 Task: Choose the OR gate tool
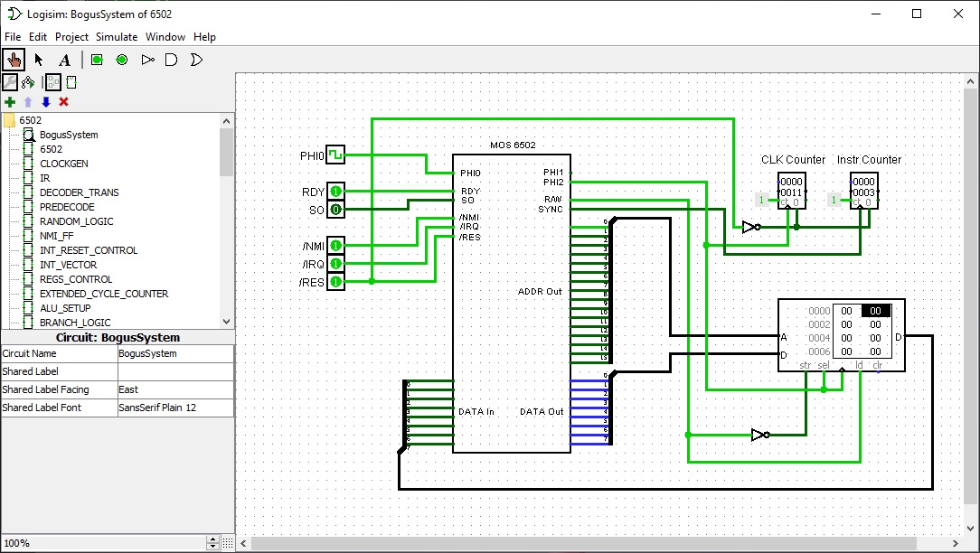pyautogui.click(x=196, y=60)
